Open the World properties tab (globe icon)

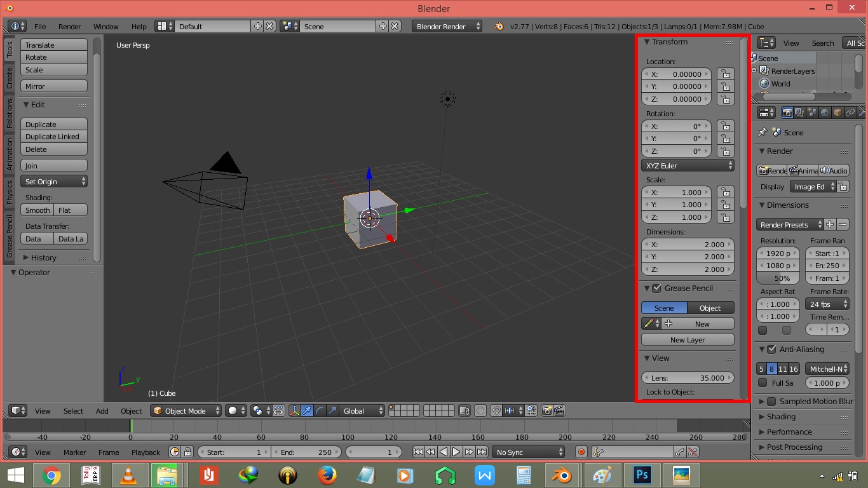pos(825,112)
